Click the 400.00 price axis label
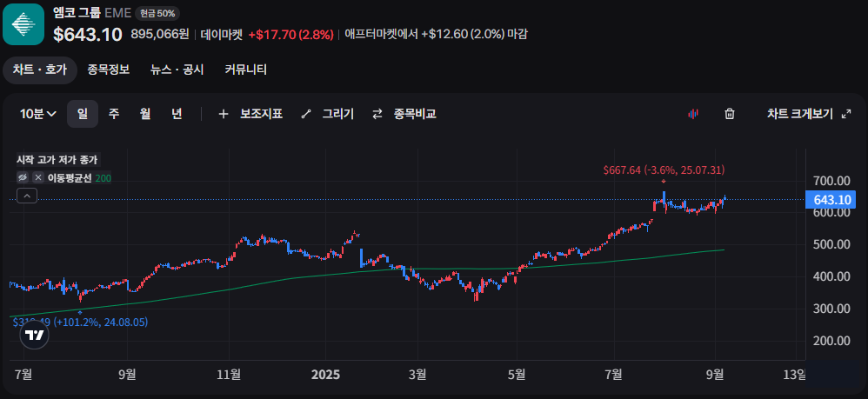Image resolution: width=868 pixels, height=399 pixels. 831,276
